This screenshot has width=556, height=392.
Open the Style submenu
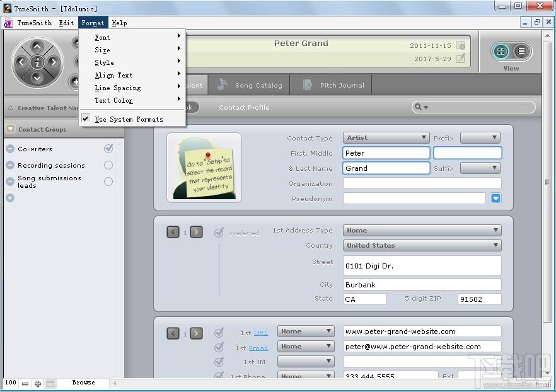(x=132, y=63)
